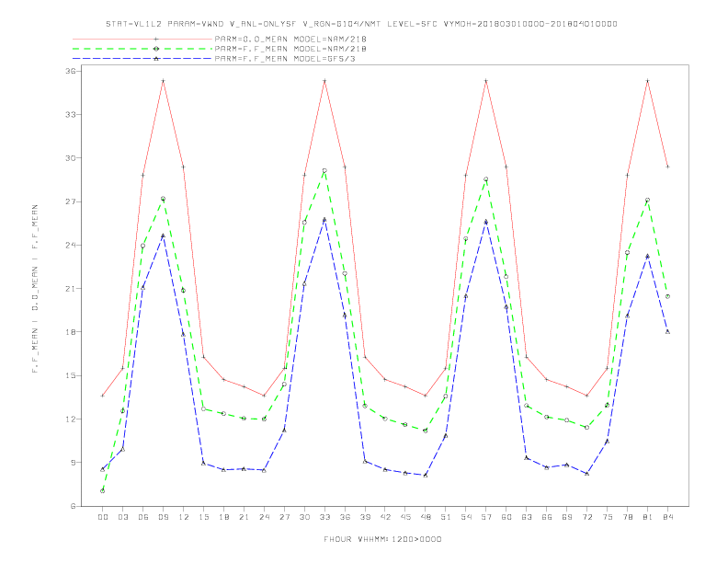Click x-axis tick label 84
This screenshot has height=563, width=728.
pyautogui.click(x=667, y=517)
